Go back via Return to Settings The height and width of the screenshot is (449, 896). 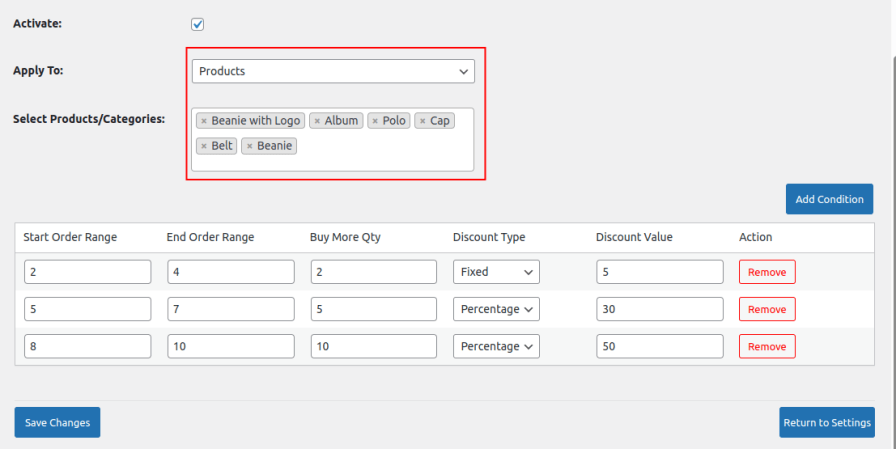(x=826, y=422)
